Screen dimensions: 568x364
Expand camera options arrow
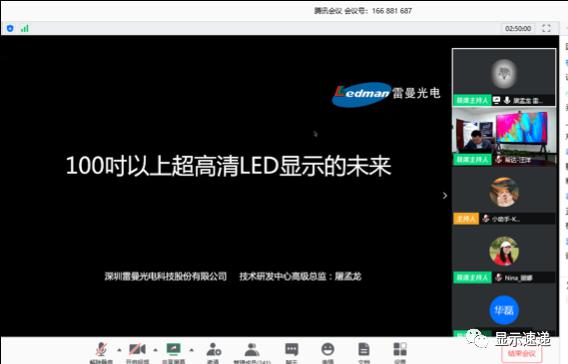pyautogui.click(x=155, y=350)
